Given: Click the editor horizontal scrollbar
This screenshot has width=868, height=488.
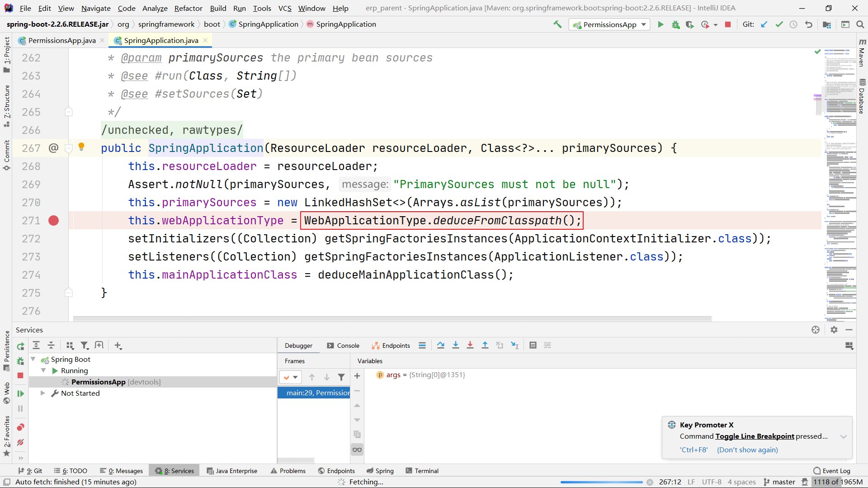Looking at the screenshot, I should [x=392, y=318].
